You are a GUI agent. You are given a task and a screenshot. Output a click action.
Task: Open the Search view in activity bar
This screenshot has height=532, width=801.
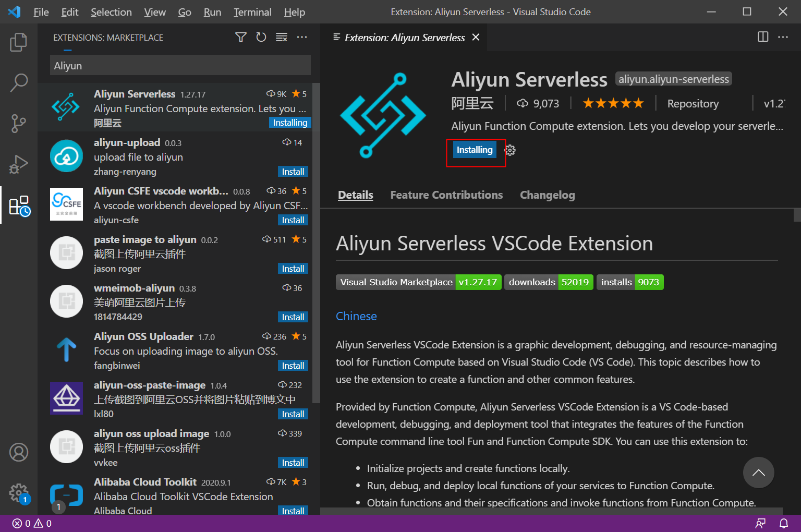point(19,82)
